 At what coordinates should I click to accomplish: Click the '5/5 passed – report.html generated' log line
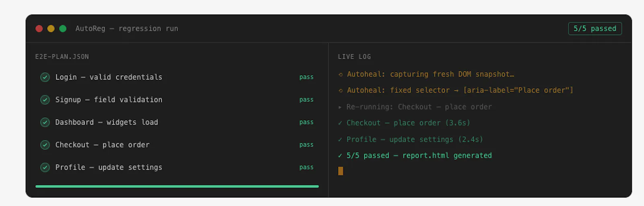pos(415,156)
